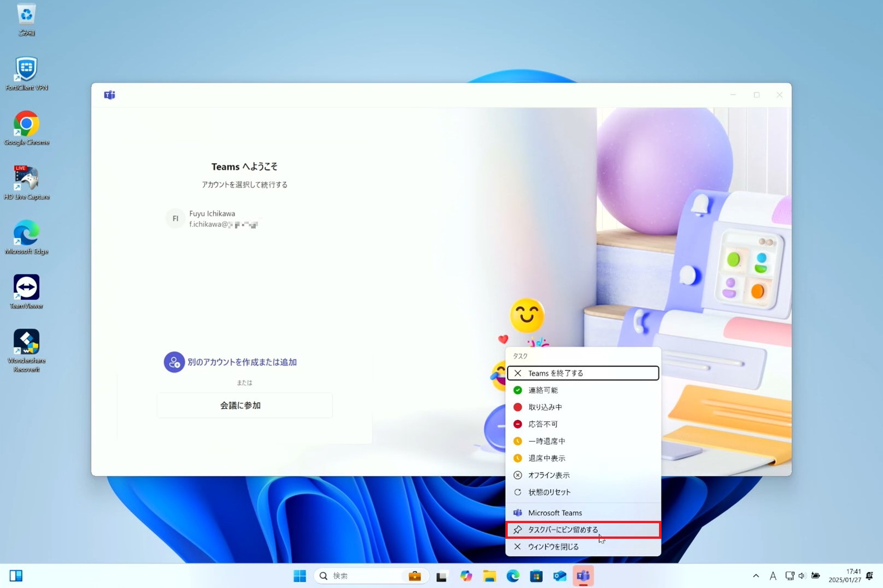Click the network tray icon
Viewport: 883px width, 588px height.
[790, 576]
